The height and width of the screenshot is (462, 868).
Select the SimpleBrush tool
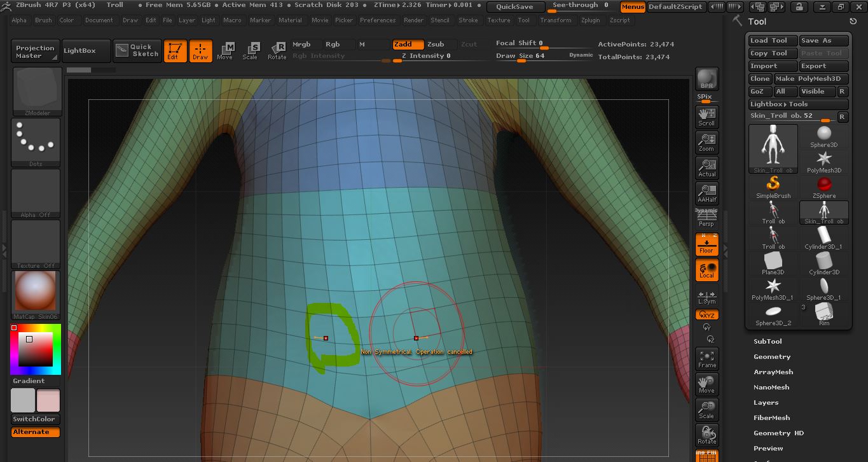click(x=773, y=187)
